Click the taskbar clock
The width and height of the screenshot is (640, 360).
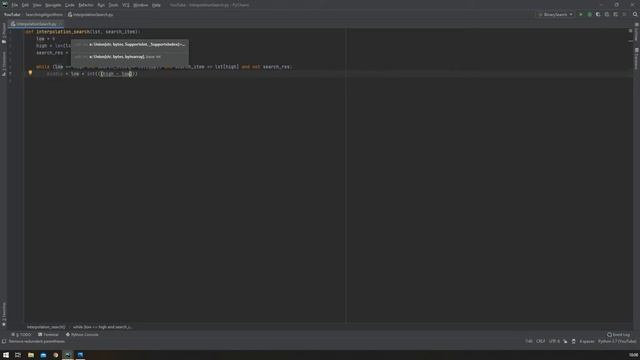[x=633, y=355]
